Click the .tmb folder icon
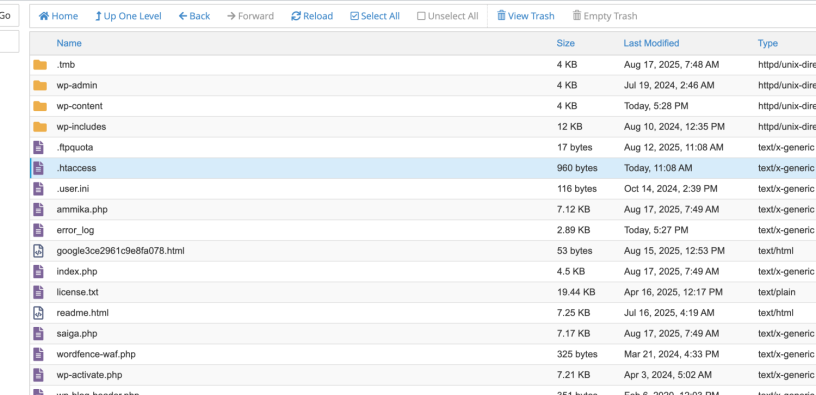 click(40, 65)
